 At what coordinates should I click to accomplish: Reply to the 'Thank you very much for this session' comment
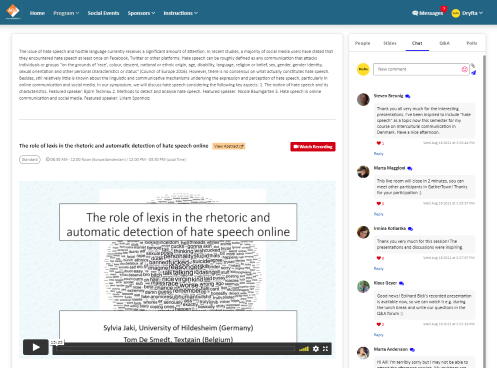(x=378, y=269)
